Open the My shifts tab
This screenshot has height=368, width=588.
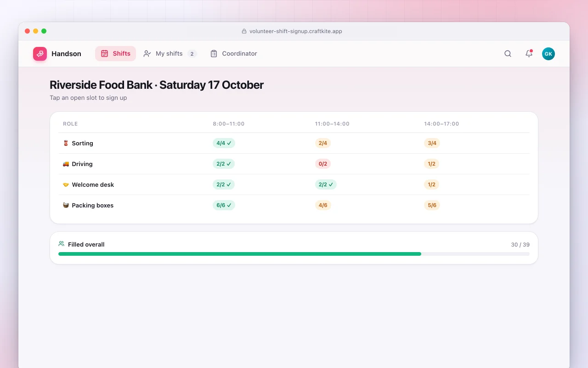click(170, 53)
